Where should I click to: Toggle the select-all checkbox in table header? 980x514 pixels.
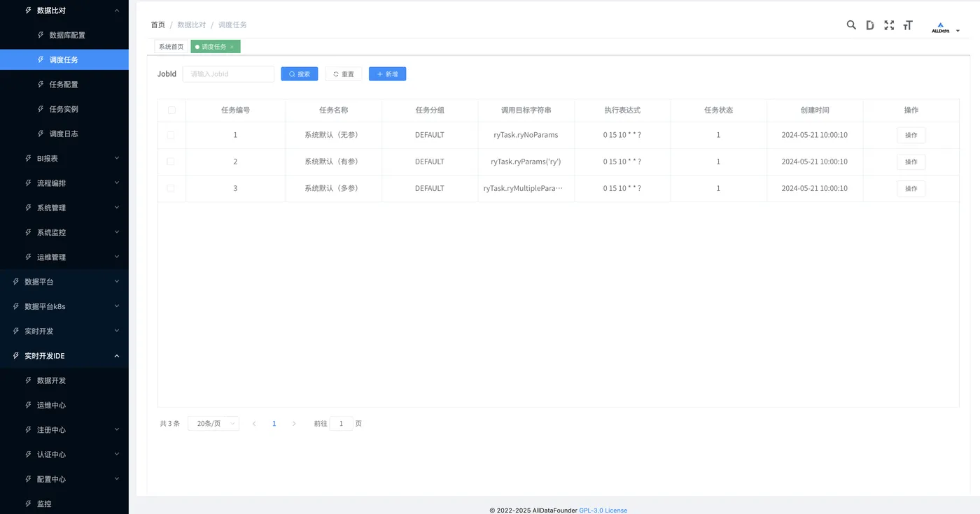tap(171, 110)
